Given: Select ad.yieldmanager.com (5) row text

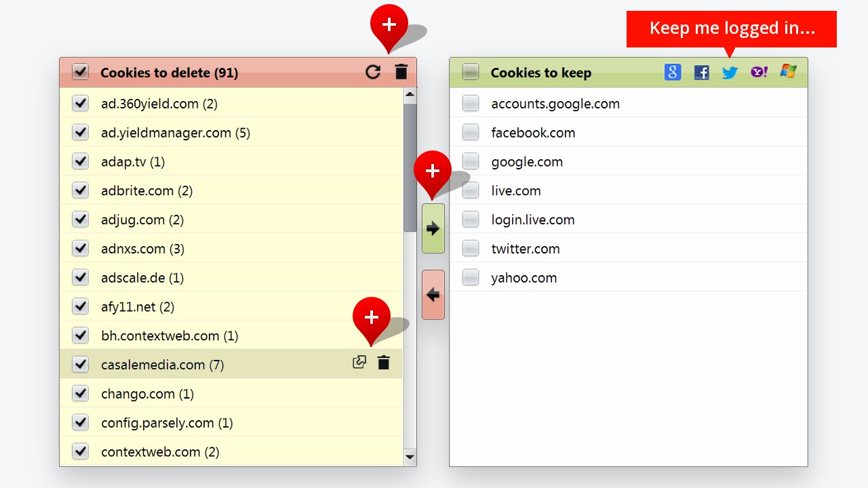Looking at the screenshot, I should [176, 133].
